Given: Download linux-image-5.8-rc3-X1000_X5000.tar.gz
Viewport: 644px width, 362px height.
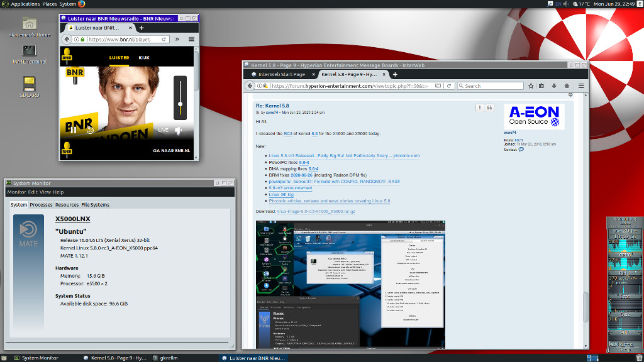Looking at the screenshot, I should pyautogui.click(x=316, y=211).
